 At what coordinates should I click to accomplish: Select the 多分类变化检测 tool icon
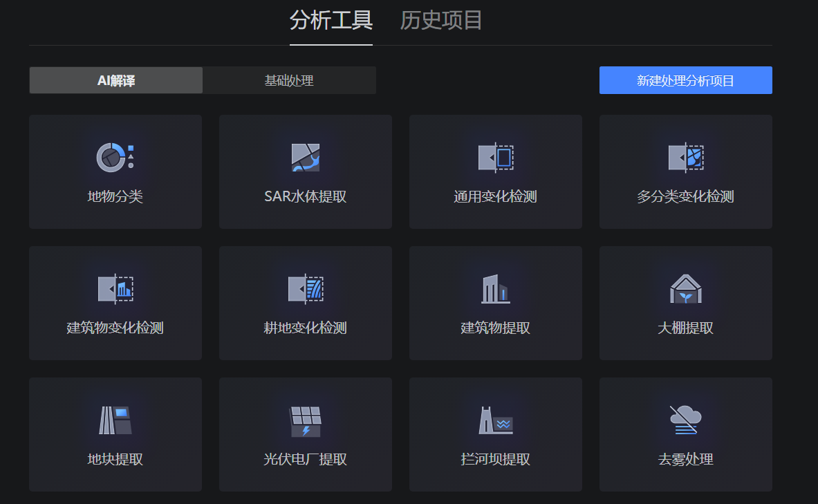pyautogui.click(x=685, y=156)
